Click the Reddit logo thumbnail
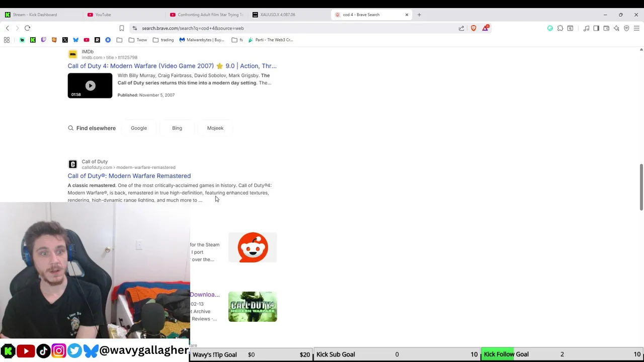The image size is (644, 362). click(x=253, y=247)
